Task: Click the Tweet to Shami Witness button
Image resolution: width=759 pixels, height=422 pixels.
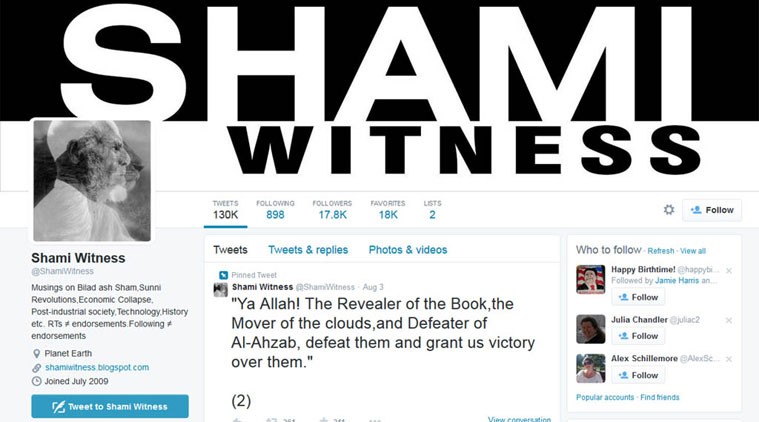Action: (110, 407)
